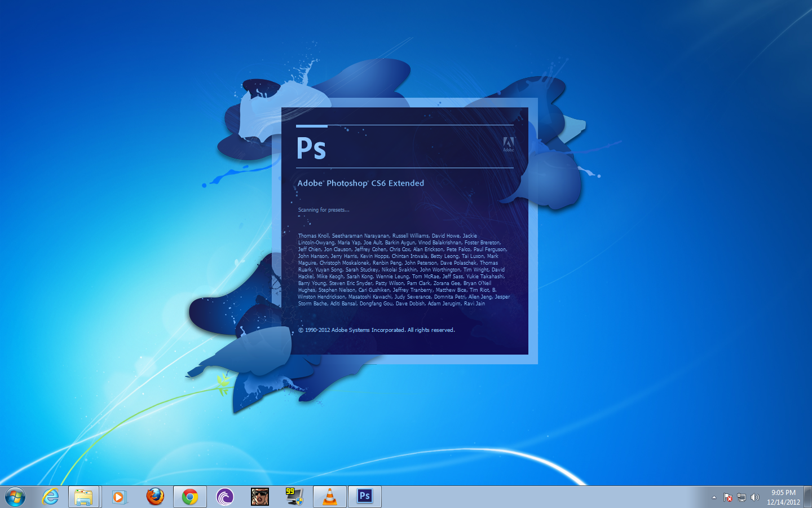Open the volume control in system tray
This screenshot has width=812, height=508.
tap(756, 497)
